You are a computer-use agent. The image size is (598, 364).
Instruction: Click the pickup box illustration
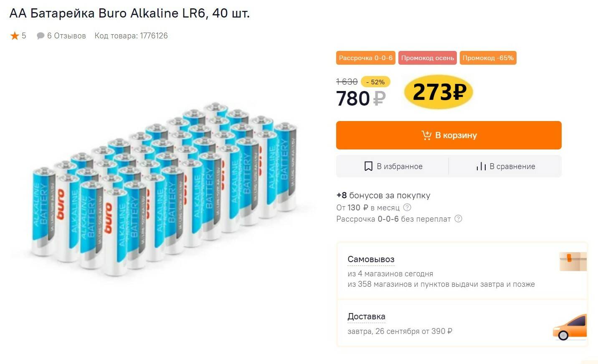point(573,261)
